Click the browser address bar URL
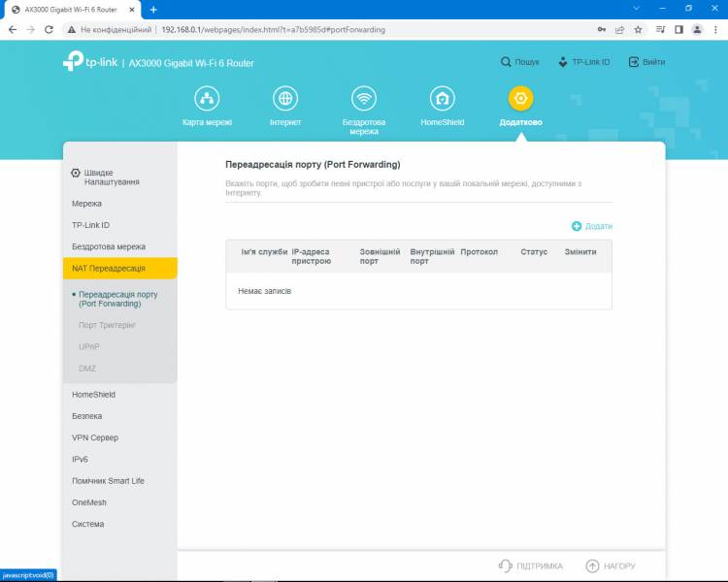The image size is (728, 582). tap(273, 29)
